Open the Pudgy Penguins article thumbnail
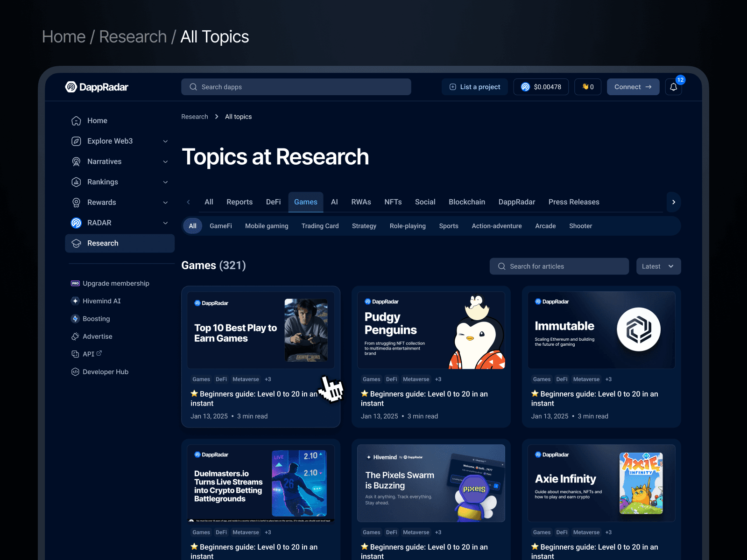This screenshot has height=560, width=747. coord(431,330)
